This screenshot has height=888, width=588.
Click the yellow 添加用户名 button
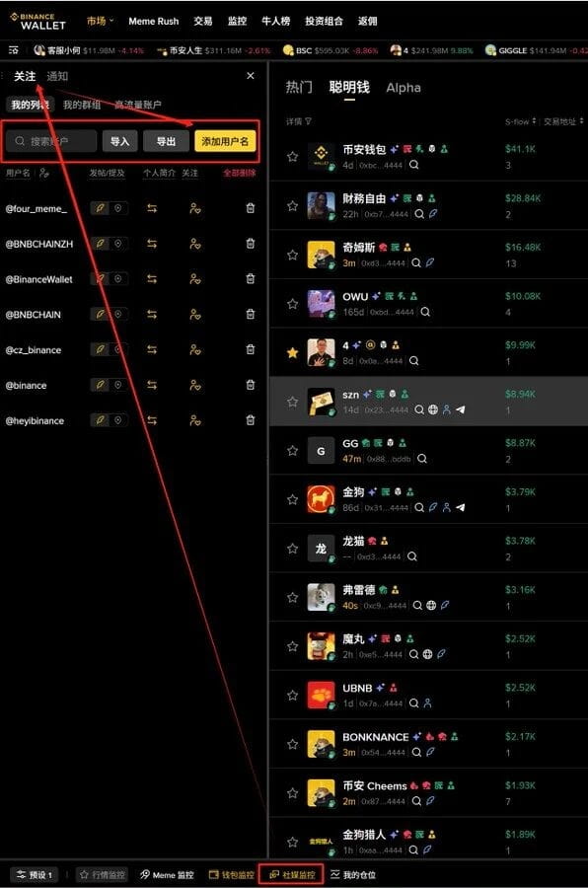(225, 141)
